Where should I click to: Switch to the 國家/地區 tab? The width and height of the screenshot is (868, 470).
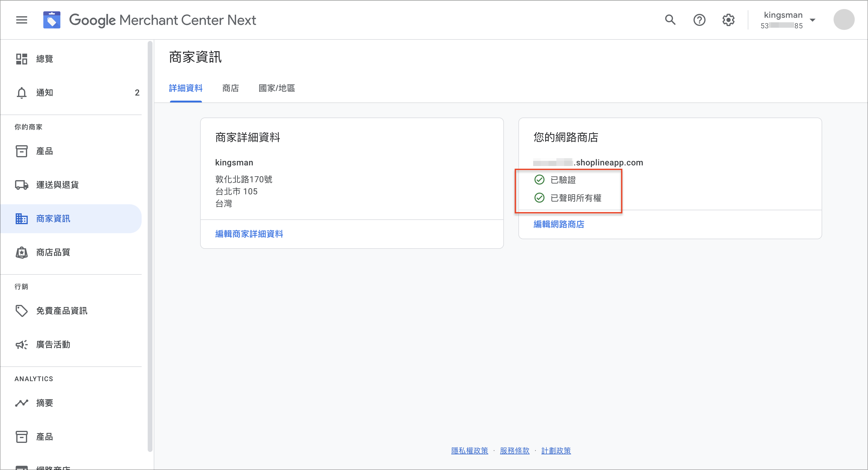pos(277,88)
